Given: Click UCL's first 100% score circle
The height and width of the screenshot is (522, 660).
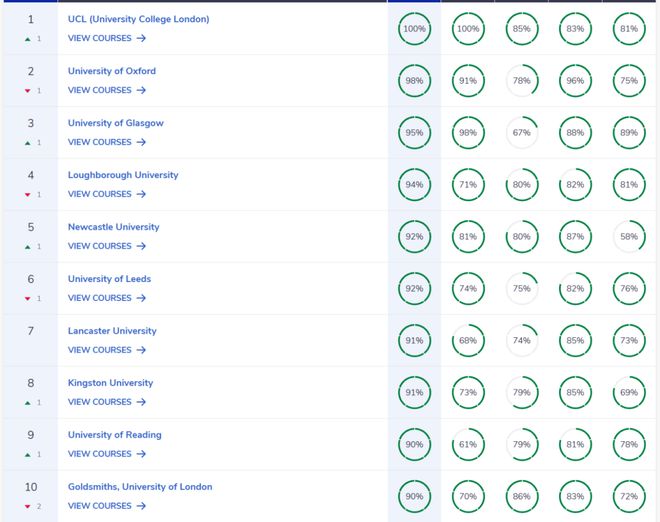Looking at the screenshot, I should point(415,29).
